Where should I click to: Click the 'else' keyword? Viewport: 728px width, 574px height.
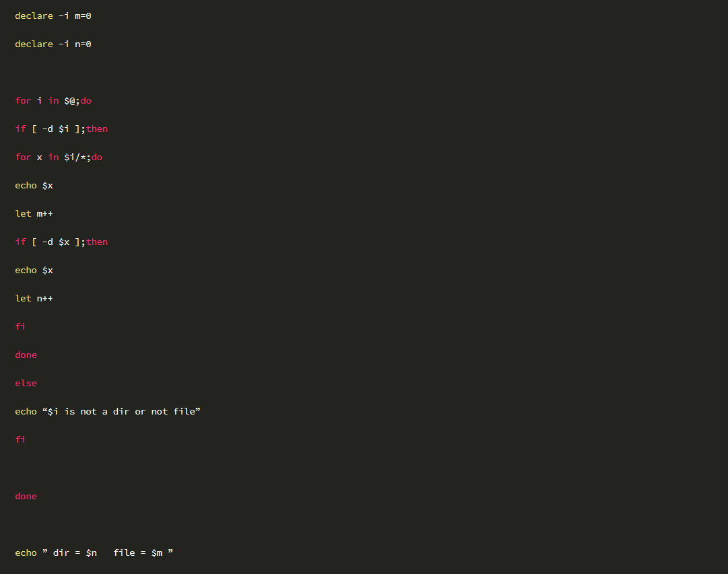click(x=26, y=384)
